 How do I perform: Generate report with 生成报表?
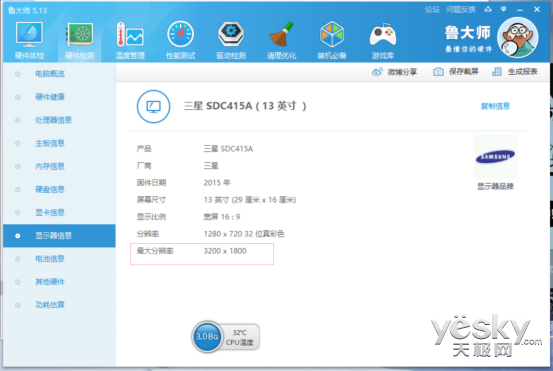click(x=515, y=72)
